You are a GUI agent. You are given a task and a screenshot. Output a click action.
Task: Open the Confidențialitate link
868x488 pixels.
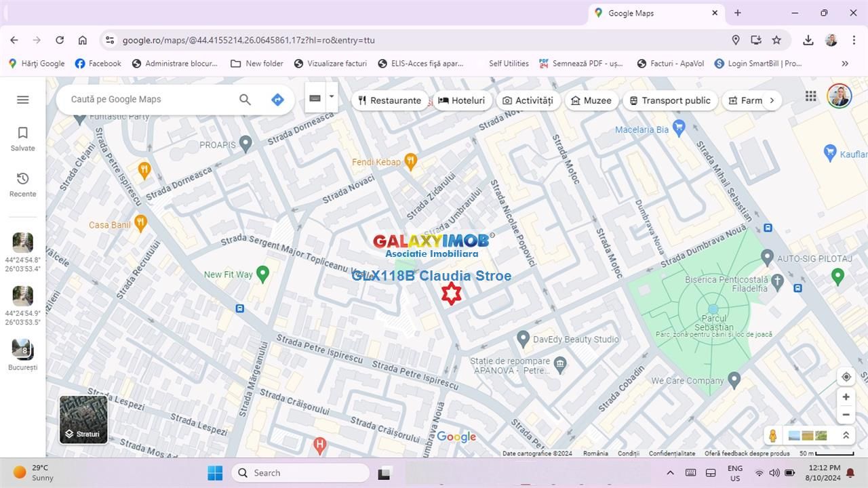[671, 453]
